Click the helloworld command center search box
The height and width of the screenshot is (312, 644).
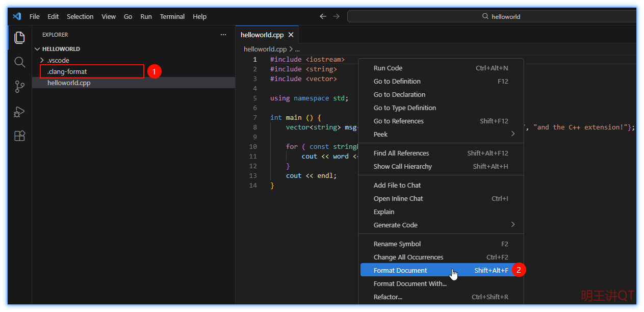point(500,16)
